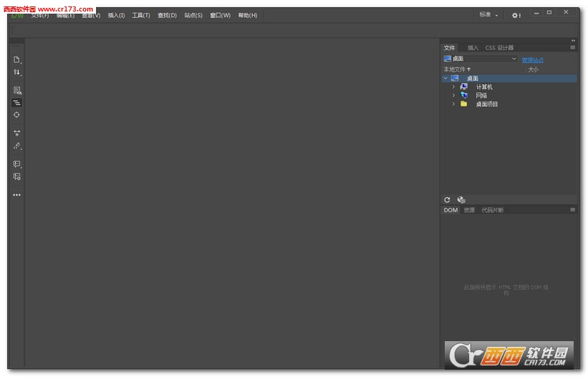The image size is (588, 377).
Task: Click the Remove Comment icon
Action: click(x=16, y=176)
